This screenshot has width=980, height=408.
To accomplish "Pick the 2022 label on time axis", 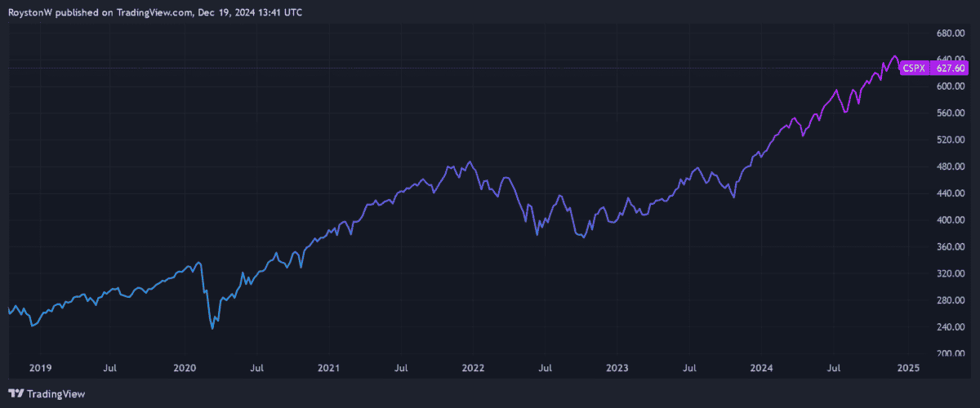I will tap(473, 368).
